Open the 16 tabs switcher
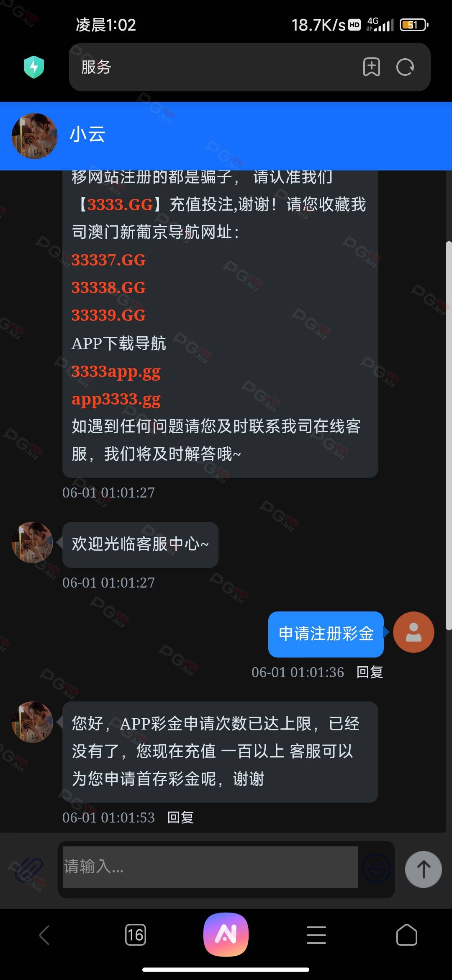The image size is (452, 980). (x=136, y=935)
